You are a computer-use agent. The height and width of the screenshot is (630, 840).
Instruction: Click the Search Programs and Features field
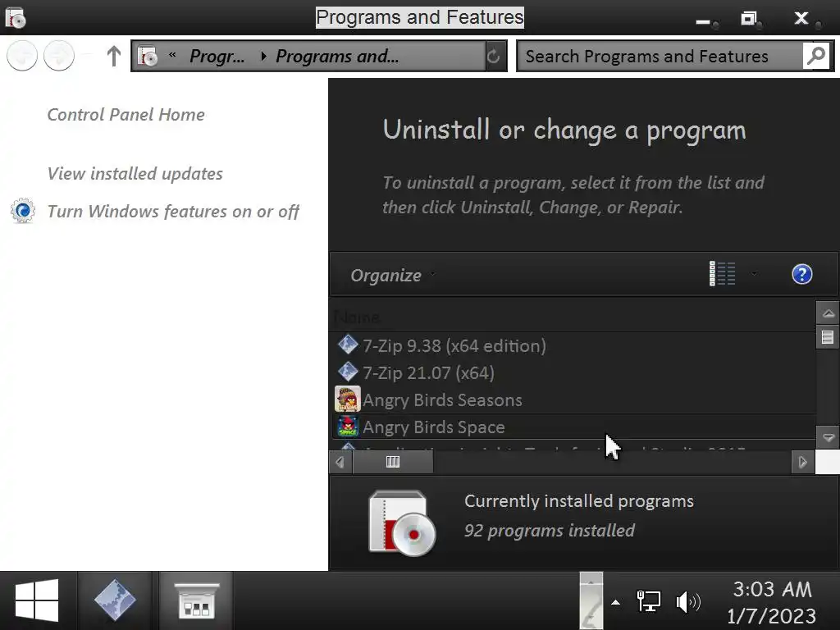[x=660, y=56]
